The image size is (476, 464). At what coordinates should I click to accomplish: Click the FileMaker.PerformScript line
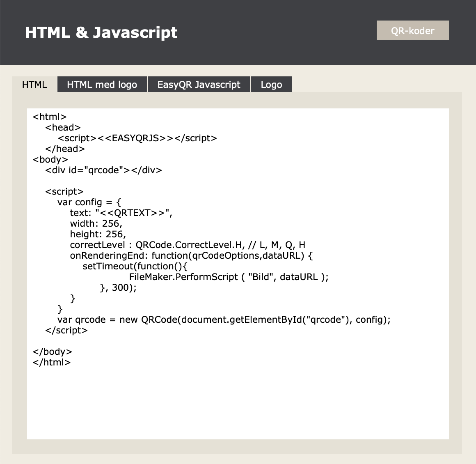click(x=229, y=277)
